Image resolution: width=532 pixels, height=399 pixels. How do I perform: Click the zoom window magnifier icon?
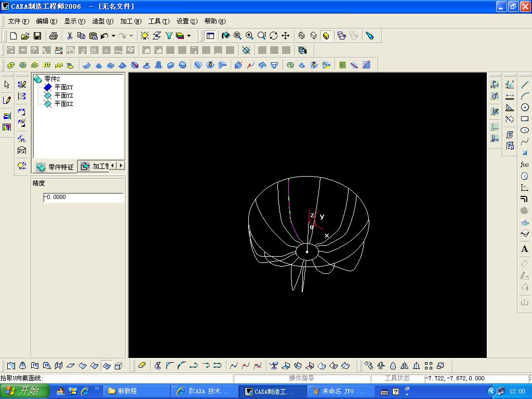tap(237, 36)
